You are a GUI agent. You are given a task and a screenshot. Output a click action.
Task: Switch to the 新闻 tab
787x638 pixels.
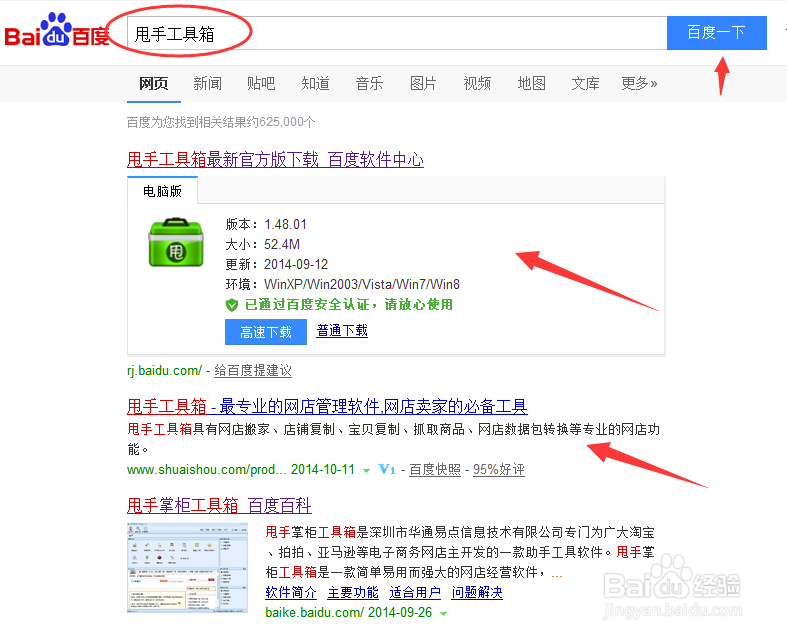[207, 83]
